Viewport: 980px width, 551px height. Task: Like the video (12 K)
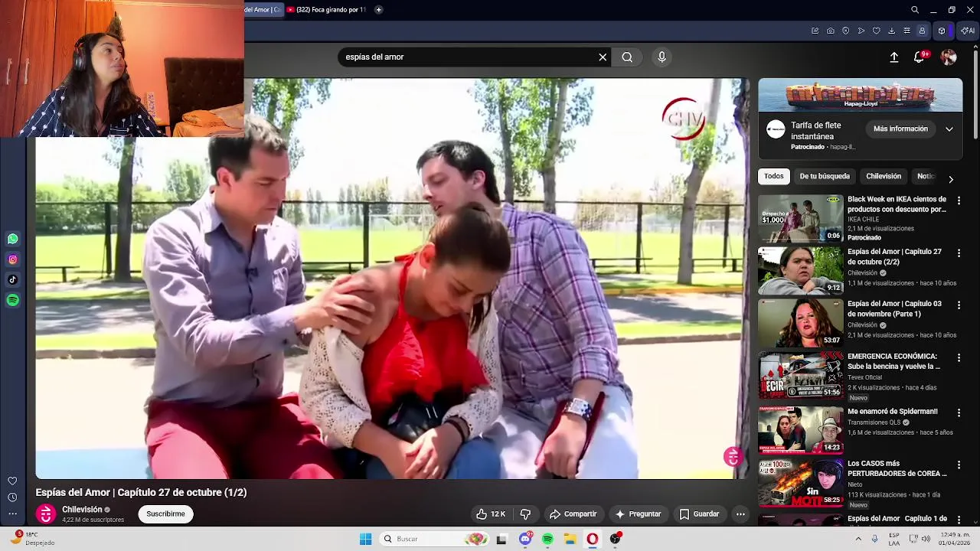pyautogui.click(x=491, y=514)
